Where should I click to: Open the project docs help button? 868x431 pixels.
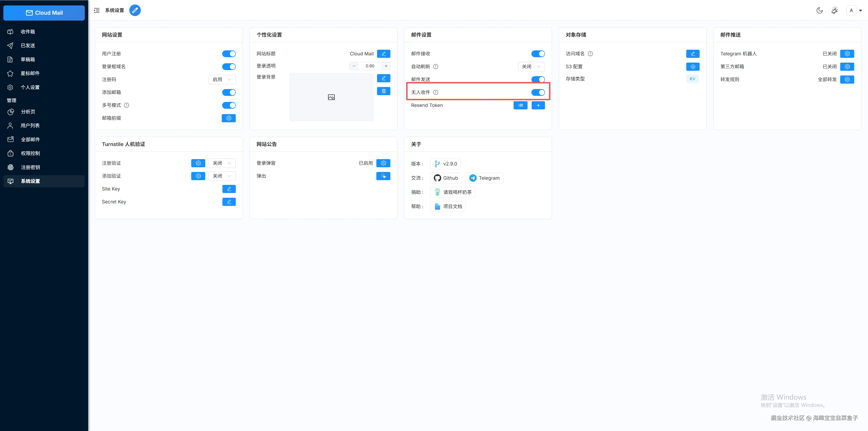coord(448,207)
